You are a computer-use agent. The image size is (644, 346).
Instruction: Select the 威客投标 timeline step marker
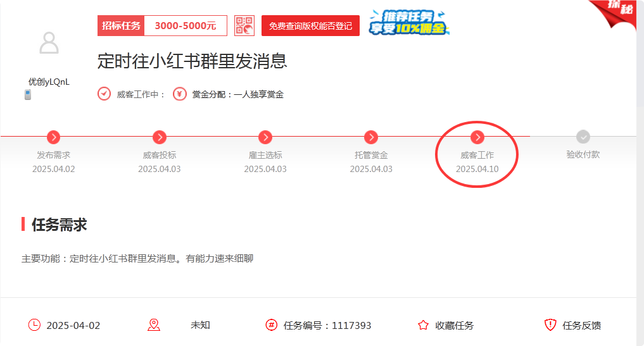(x=160, y=137)
